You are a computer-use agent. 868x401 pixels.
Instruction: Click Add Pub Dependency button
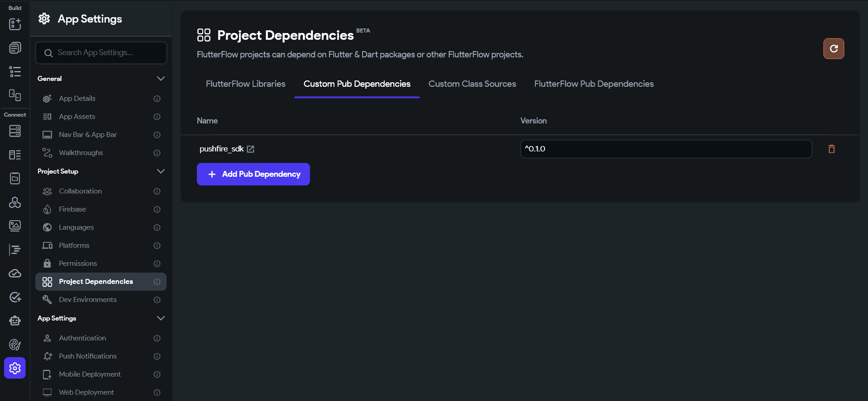pyautogui.click(x=253, y=174)
